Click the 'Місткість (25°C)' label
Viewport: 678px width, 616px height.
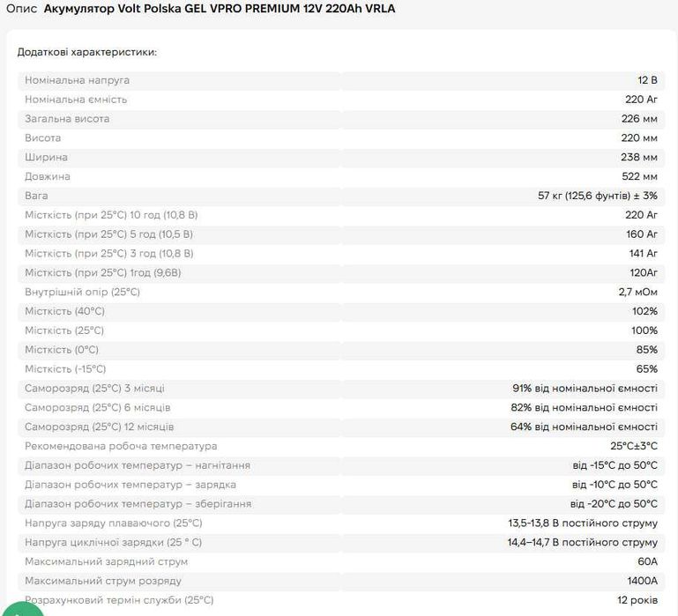click(x=64, y=330)
